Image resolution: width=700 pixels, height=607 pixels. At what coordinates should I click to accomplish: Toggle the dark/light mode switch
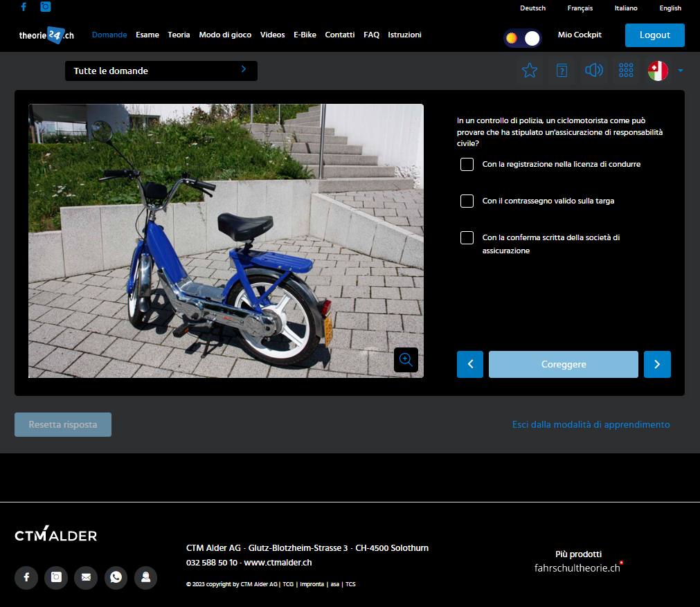522,38
